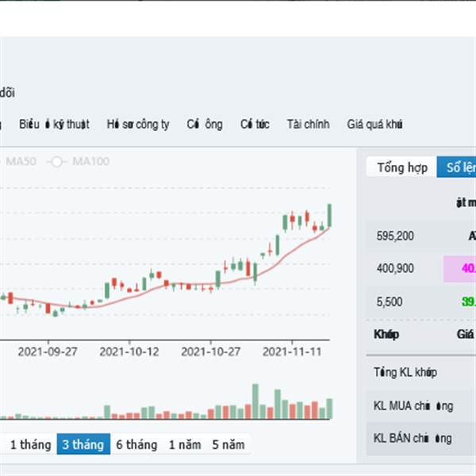Select the 5 năm time range

click(228, 444)
